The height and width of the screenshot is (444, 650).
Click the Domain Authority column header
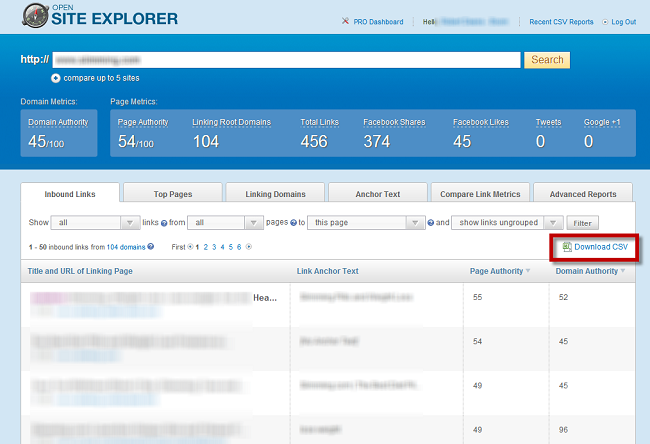[x=587, y=271]
